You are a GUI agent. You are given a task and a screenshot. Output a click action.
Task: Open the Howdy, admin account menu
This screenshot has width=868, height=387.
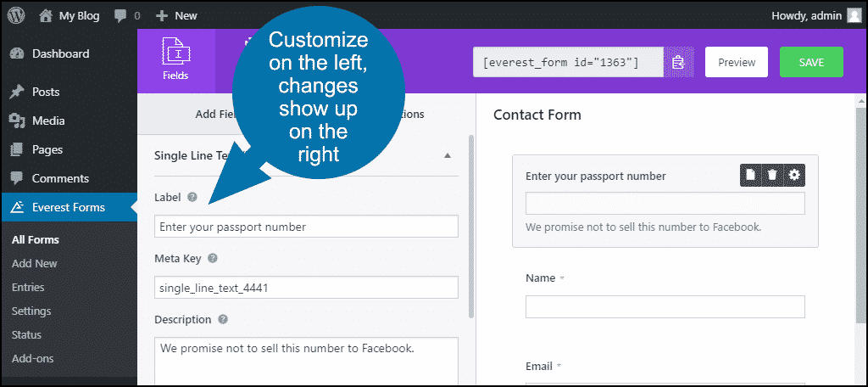816,15
